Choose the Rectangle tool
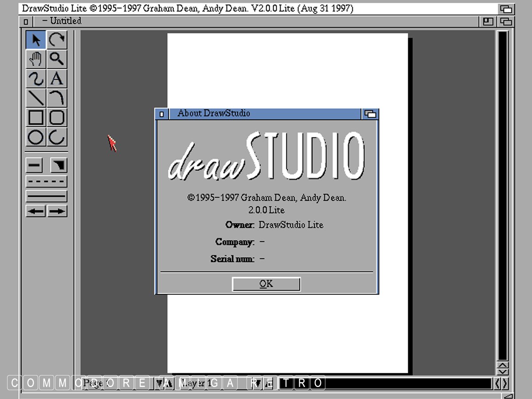Image resolution: width=532 pixels, height=399 pixels. [x=36, y=117]
